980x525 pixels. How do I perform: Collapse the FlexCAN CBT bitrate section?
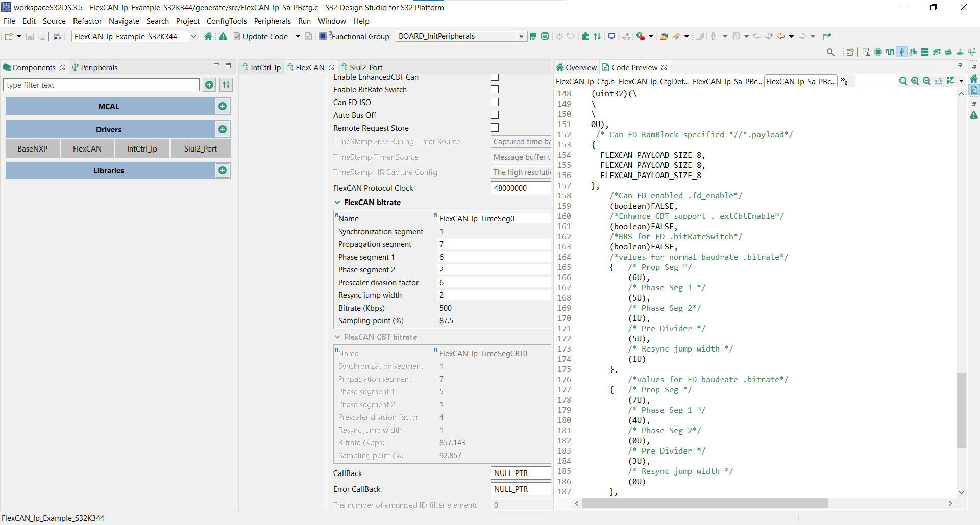coord(337,337)
